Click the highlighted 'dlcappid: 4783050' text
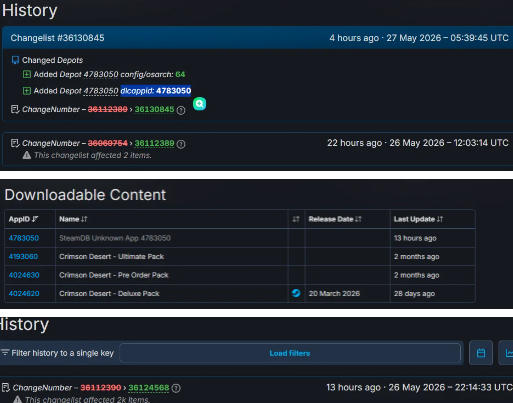The height and width of the screenshot is (403, 513). [156, 91]
